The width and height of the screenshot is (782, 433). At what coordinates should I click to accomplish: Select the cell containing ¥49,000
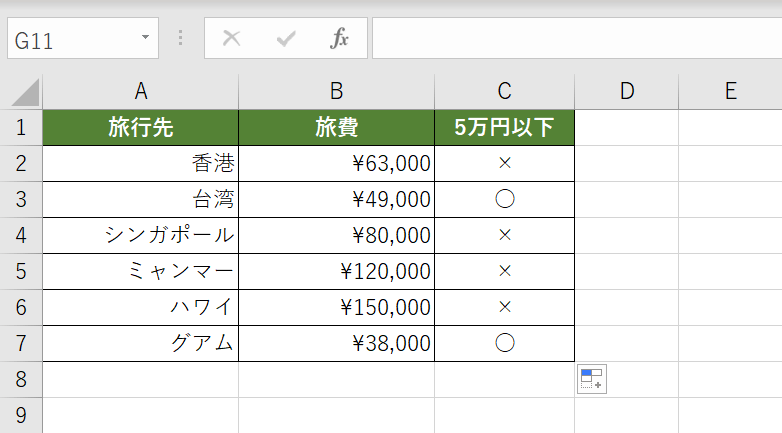pyautogui.click(x=337, y=199)
